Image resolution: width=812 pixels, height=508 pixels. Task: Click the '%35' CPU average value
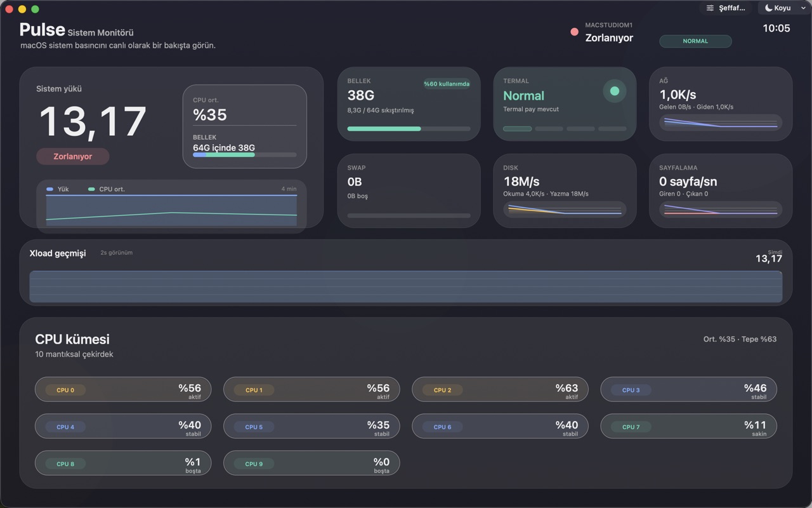point(210,115)
